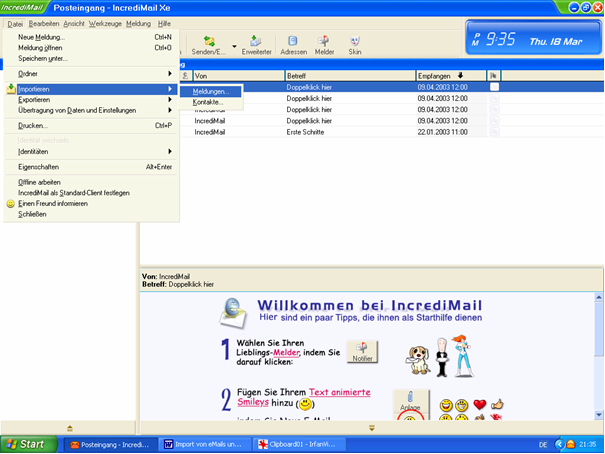Click the IncrediMail tray icon in the taskbar
Image resolution: width=605 pixels, height=454 pixels.
coord(571,444)
